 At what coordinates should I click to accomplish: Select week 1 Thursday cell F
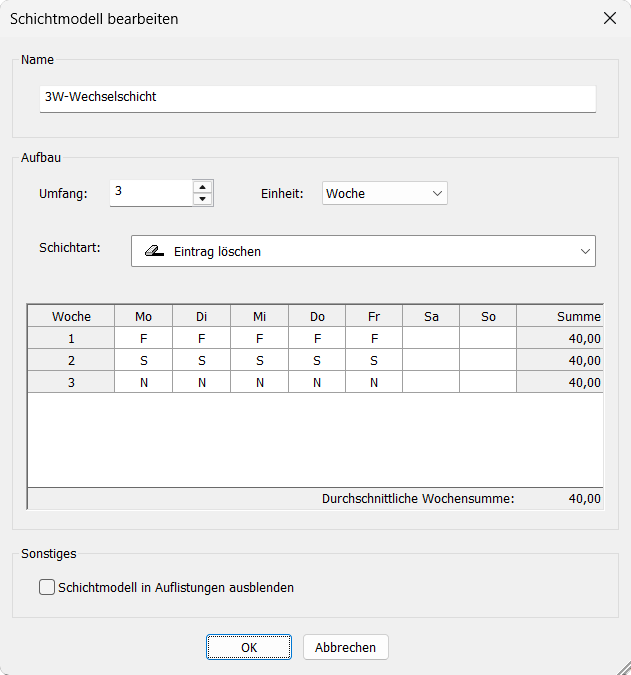317,338
